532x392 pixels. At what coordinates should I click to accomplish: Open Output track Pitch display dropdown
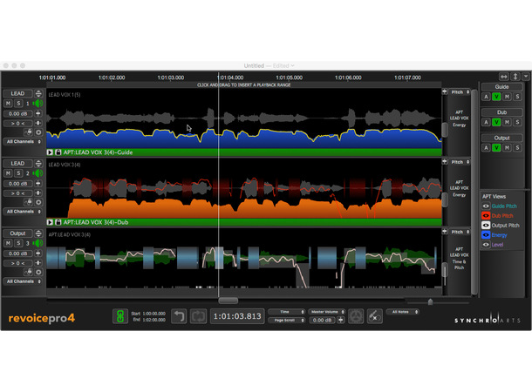[x=460, y=232]
